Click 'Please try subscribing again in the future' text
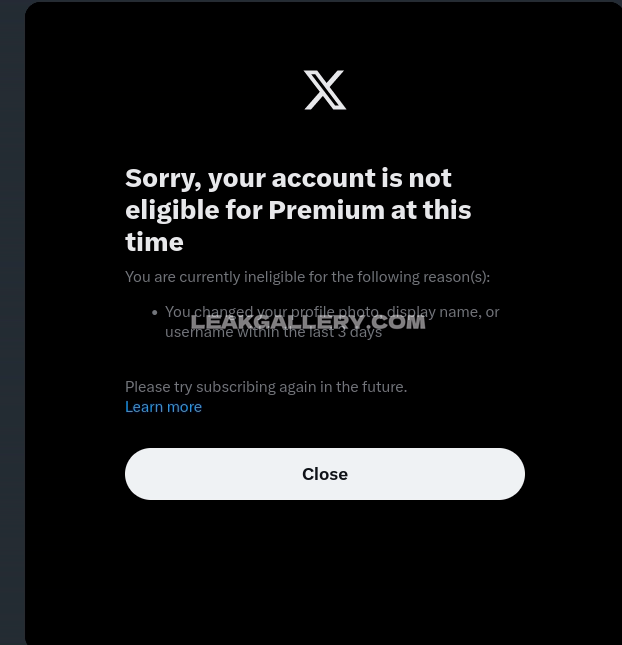 [266, 387]
